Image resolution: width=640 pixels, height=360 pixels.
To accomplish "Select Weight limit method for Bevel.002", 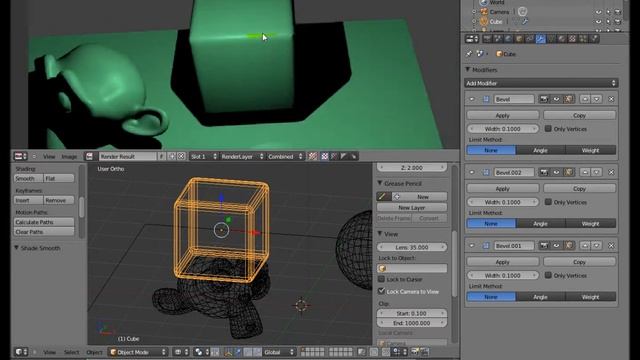I will point(591,224).
